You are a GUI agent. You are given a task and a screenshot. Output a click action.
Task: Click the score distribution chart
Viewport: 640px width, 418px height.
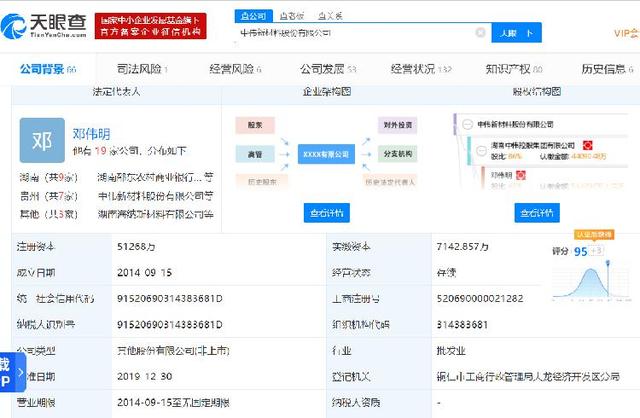(591, 282)
